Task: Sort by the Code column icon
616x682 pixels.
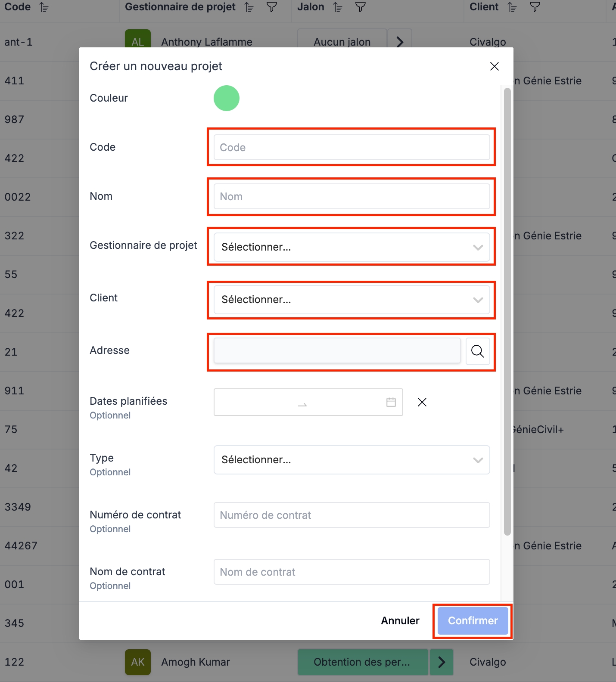Action: [x=44, y=7]
